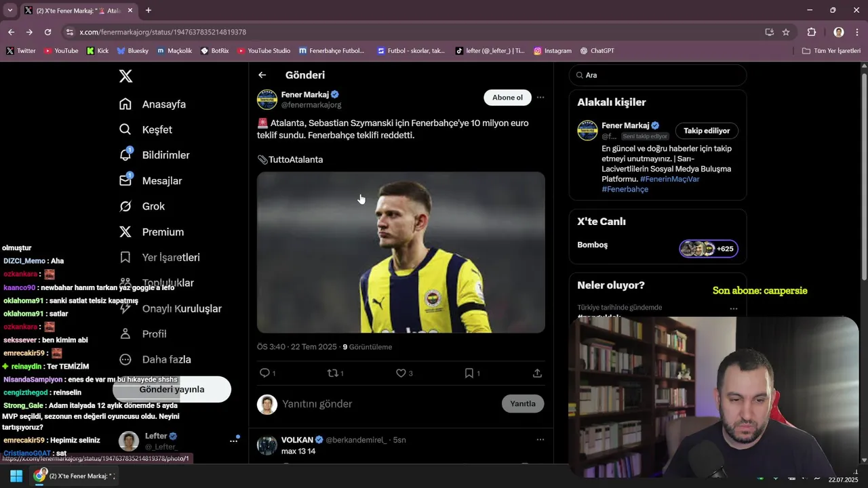Open #Fenerbahçe hashtag
This screenshot has height=488, width=868.
(x=625, y=189)
